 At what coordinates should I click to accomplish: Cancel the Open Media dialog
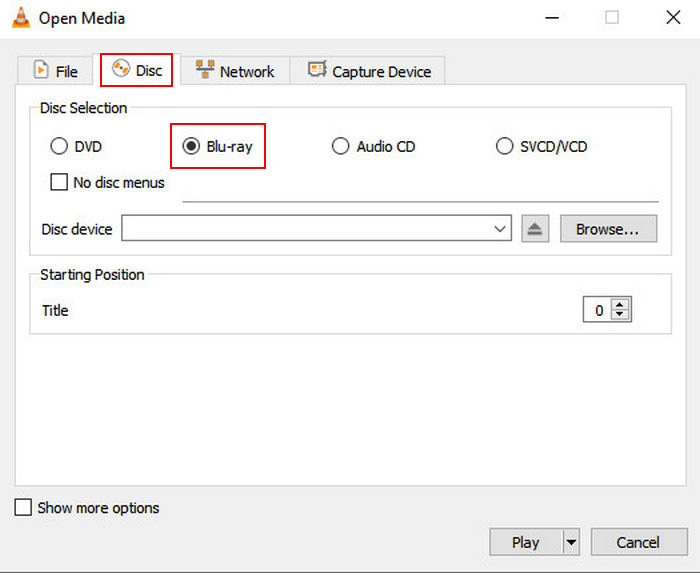[x=638, y=543]
